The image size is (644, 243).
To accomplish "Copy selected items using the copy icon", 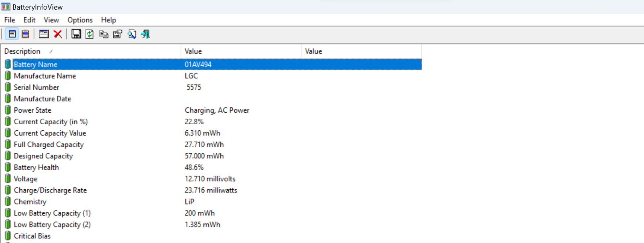I will 104,34.
